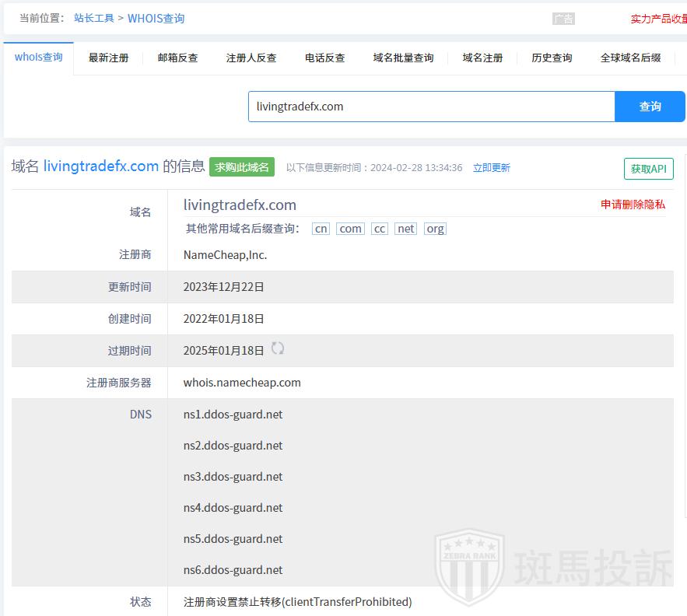Image resolution: width=687 pixels, height=616 pixels.
Task: Open 域名批量查询 tab
Action: tap(403, 58)
